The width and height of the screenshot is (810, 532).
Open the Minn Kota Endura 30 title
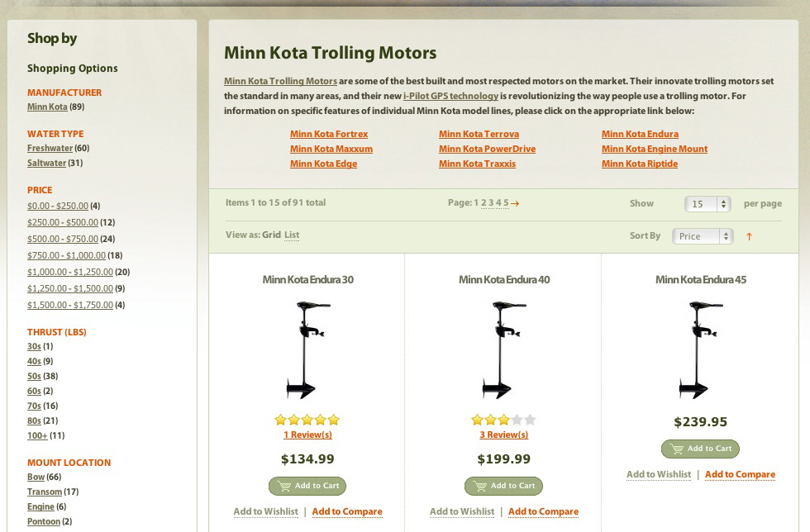[307, 279]
